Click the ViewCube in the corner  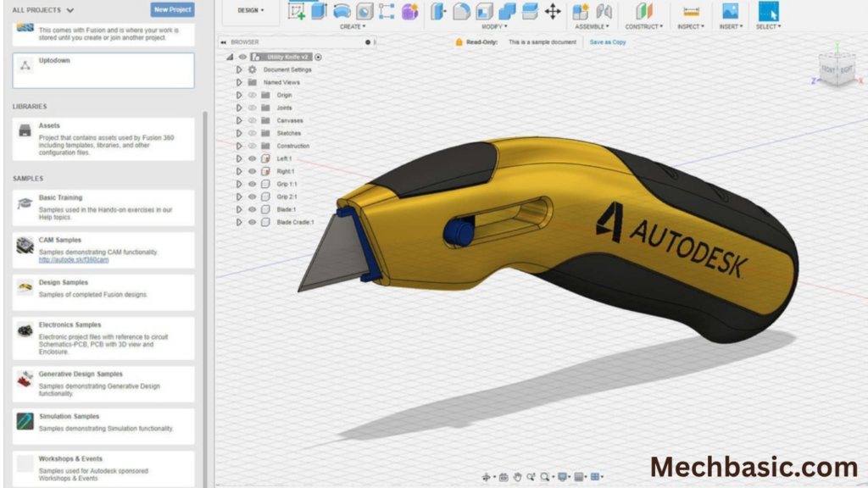pos(837,69)
